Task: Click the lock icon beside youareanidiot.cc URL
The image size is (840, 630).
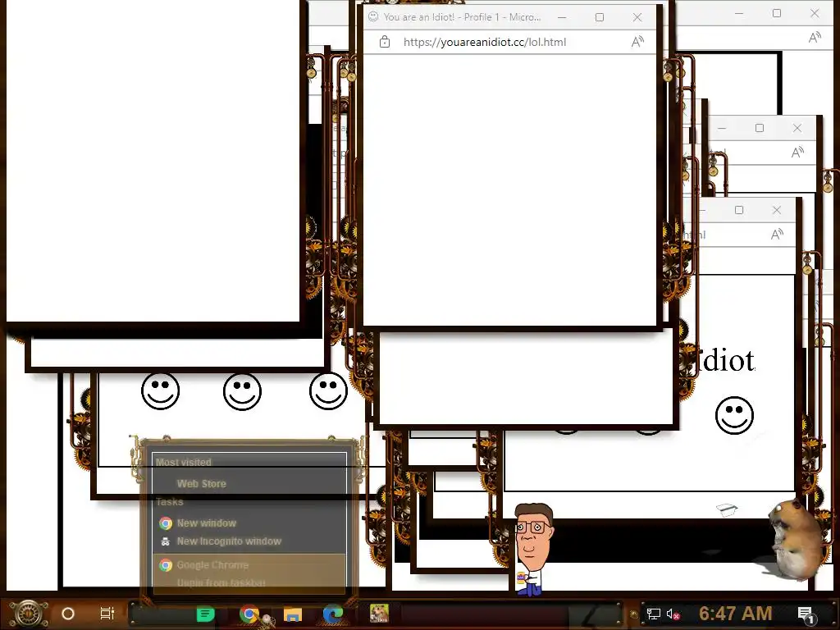Action: [x=385, y=42]
